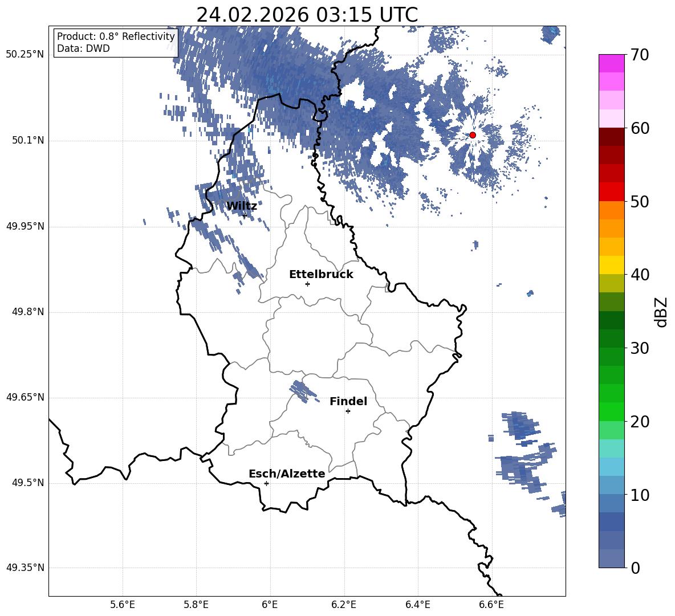
Task: Click the 49.95°N latitude label
Action: click(x=25, y=226)
